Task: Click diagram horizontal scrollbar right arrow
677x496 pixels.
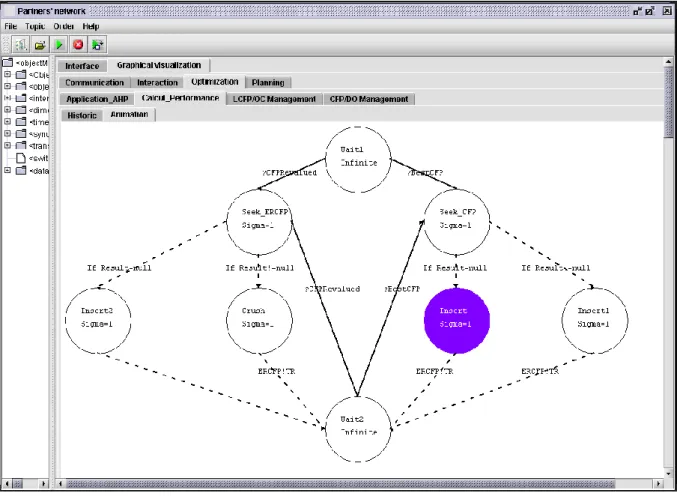Action: click(x=658, y=484)
